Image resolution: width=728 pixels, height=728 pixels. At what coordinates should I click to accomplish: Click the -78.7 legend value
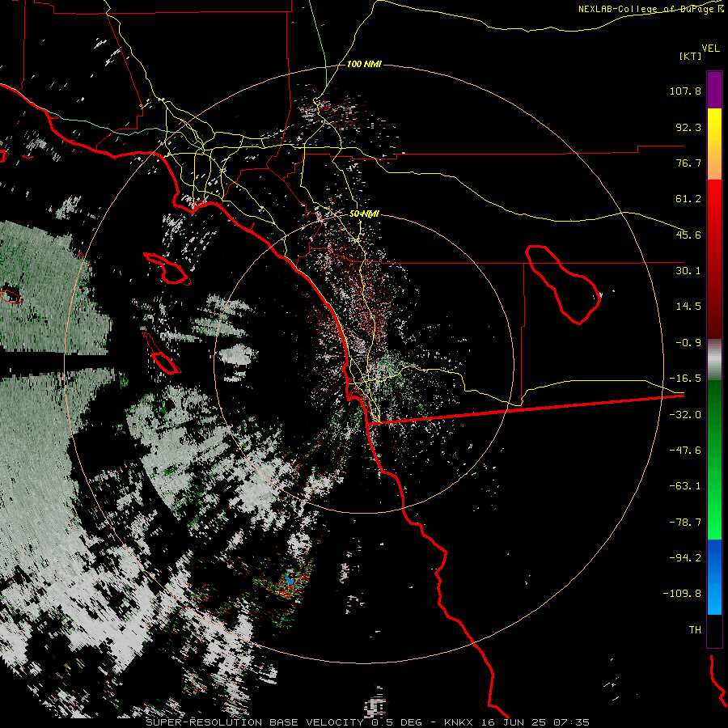(685, 523)
